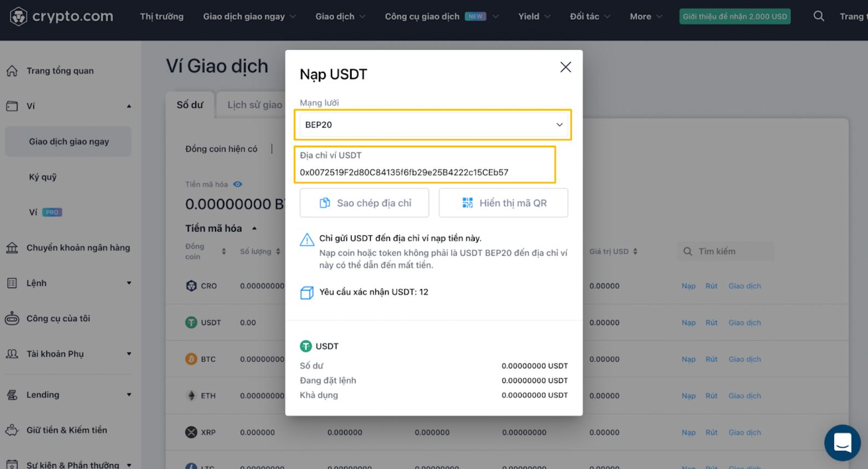Click Hiển thị mã QR button
This screenshot has width=868, height=469.
pos(503,203)
